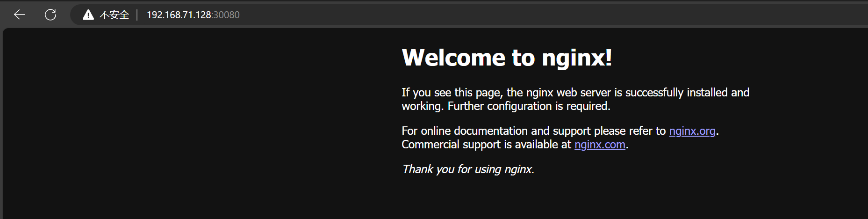The height and width of the screenshot is (219, 868).
Task: Open the not-secure warning triangle icon
Action: click(x=88, y=15)
